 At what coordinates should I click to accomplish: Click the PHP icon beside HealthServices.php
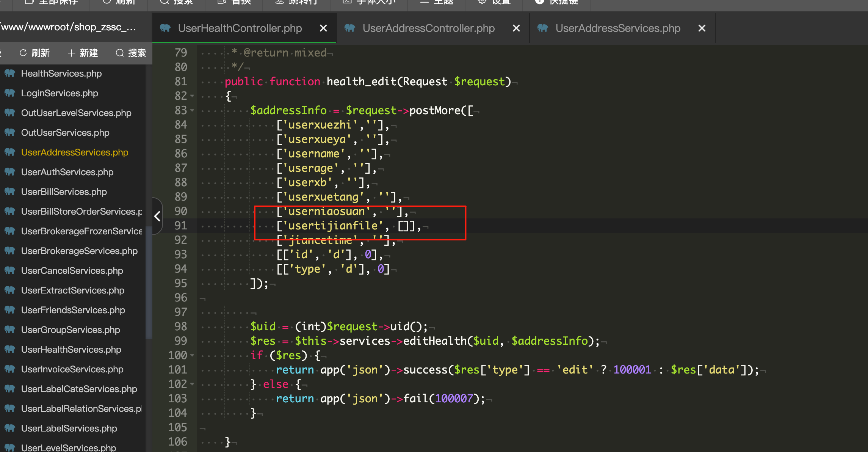point(10,73)
